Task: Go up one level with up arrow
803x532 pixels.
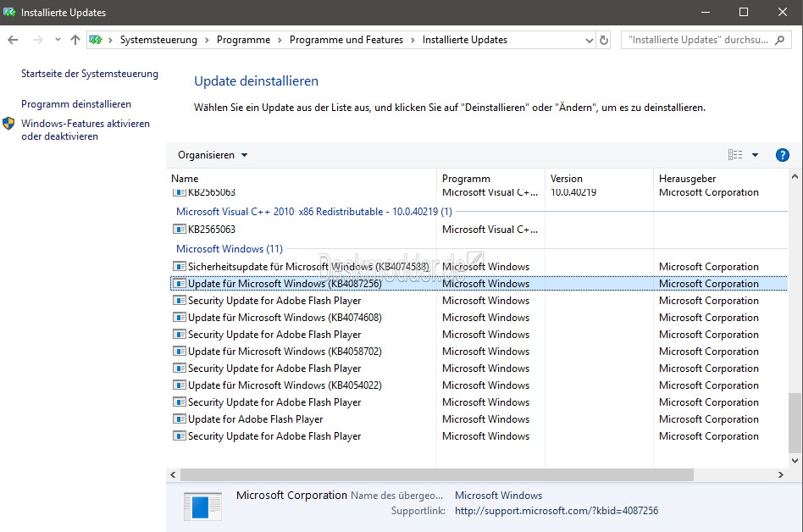Action: pos(75,40)
